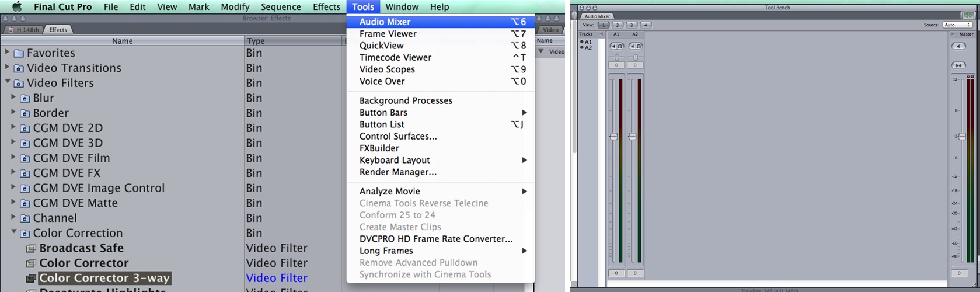The width and height of the screenshot is (980, 292).
Task: Click the Master level value field
Action: (958, 273)
